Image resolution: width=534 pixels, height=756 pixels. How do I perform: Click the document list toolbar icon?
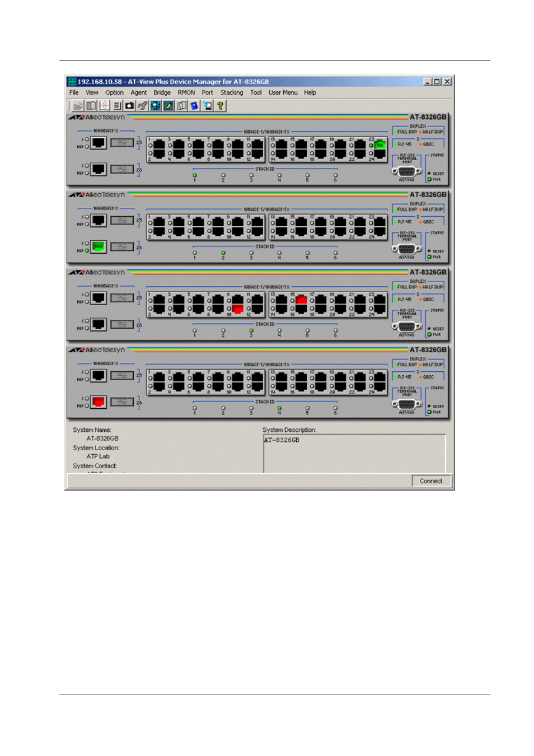(117, 106)
